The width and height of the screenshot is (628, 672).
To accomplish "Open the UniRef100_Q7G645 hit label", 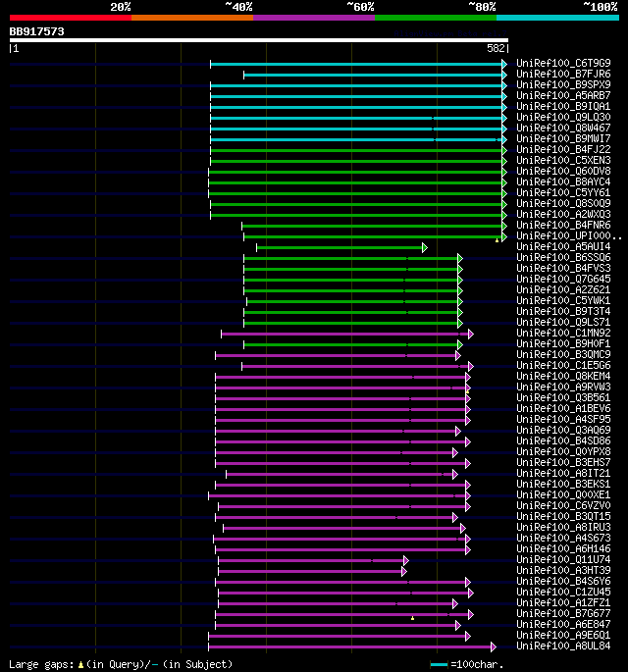I will click(x=563, y=279).
